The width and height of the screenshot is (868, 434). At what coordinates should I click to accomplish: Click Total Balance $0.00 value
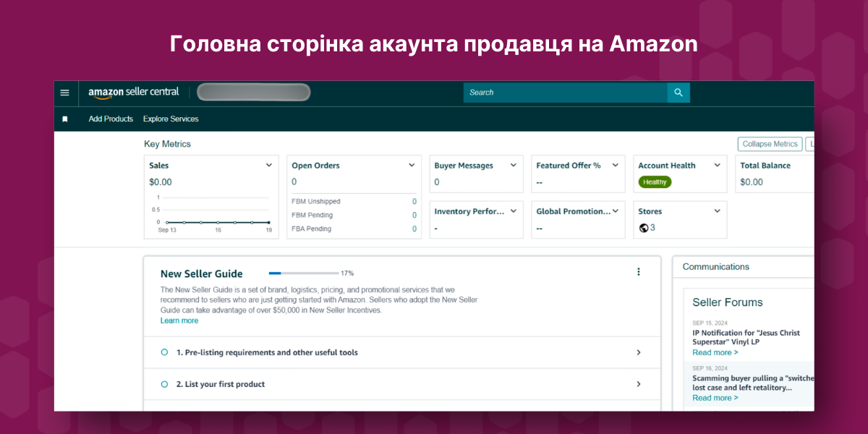[752, 182]
